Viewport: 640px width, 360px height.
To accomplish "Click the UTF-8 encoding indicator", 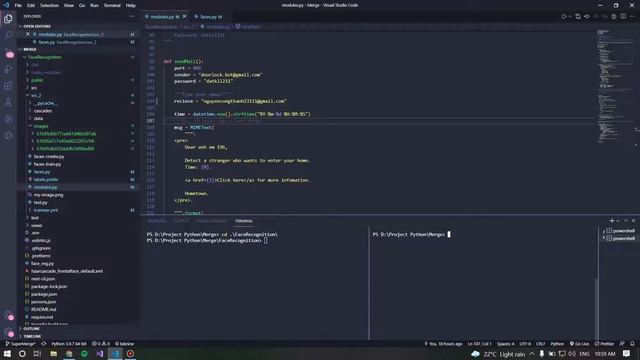I will pos(525,344).
